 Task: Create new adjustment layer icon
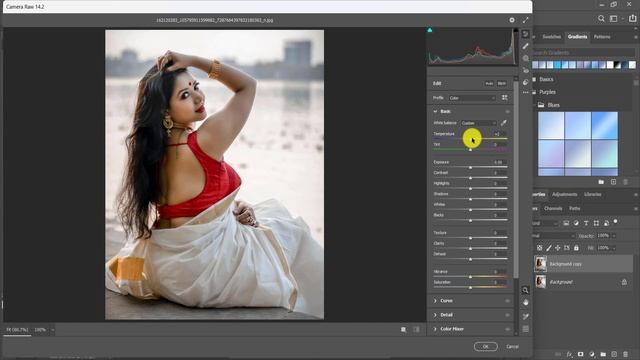click(592, 354)
